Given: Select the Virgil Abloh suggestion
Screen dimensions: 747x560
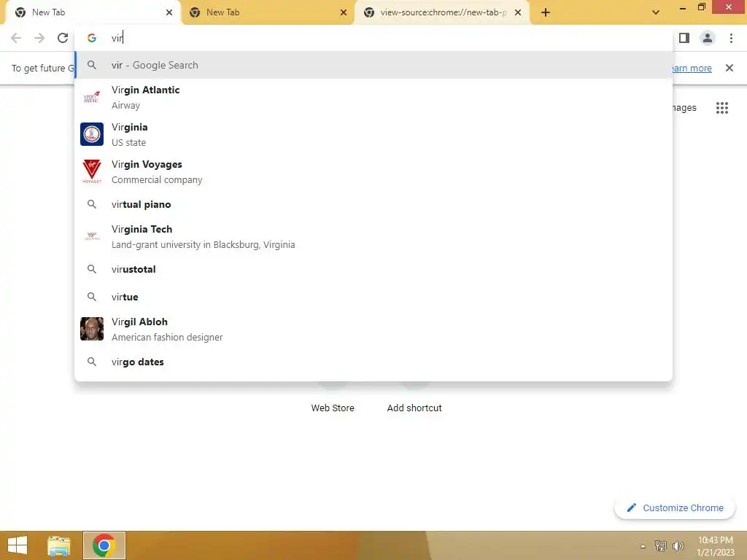Looking at the screenshot, I should pyautogui.click(x=373, y=329).
